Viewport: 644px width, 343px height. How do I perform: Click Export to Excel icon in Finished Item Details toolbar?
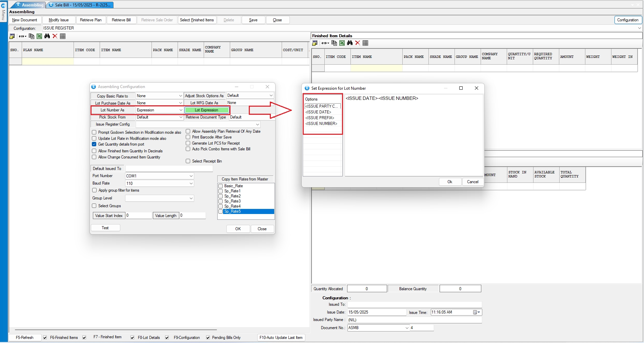tap(342, 43)
